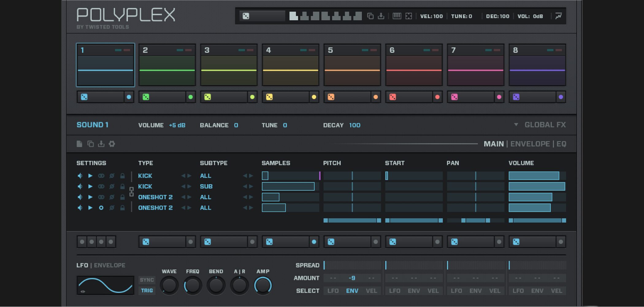Select VEL source for PAN modulation
This screenshot has height=307, width=644.
pos(495,291)
